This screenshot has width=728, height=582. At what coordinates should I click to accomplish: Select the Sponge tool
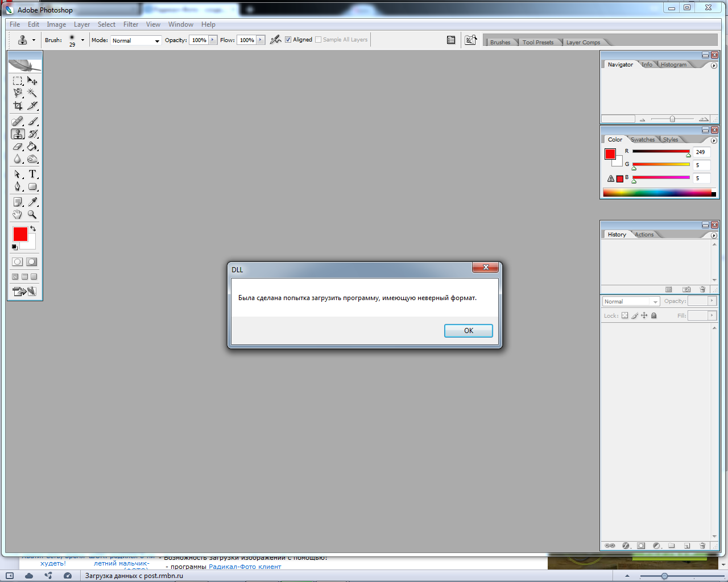tap(32, 159)
